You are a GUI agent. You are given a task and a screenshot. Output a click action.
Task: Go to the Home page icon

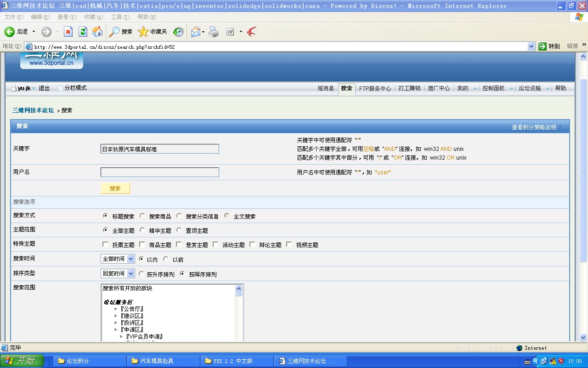97,32
